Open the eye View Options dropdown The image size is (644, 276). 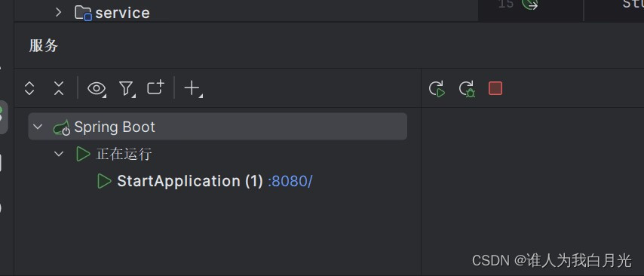click(97, 88)
